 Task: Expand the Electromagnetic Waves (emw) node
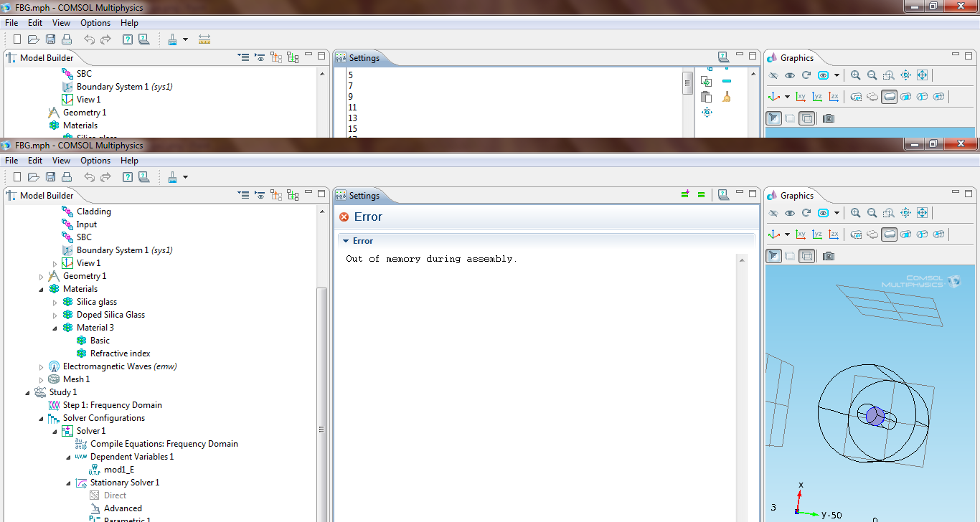pos(41,366)
